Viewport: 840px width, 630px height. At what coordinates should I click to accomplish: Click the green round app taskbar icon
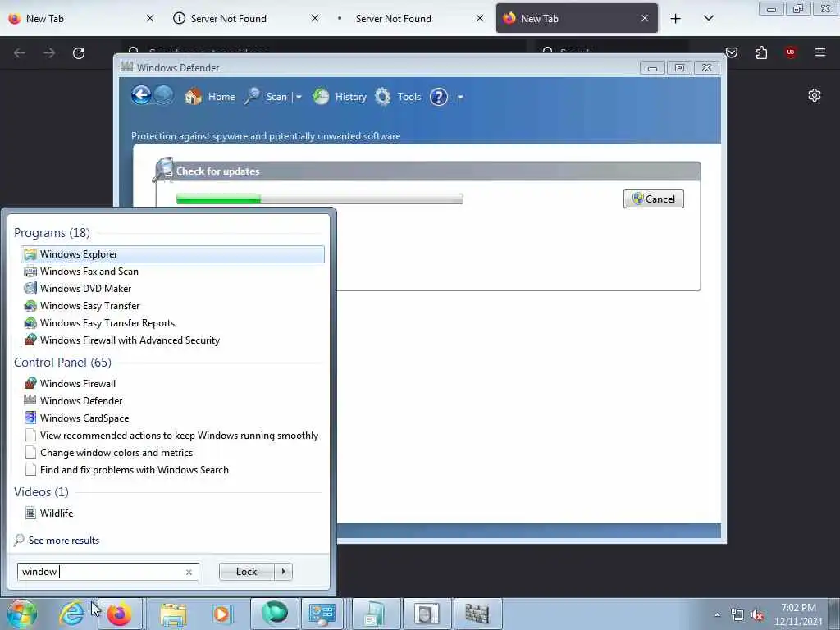point(274,614)
